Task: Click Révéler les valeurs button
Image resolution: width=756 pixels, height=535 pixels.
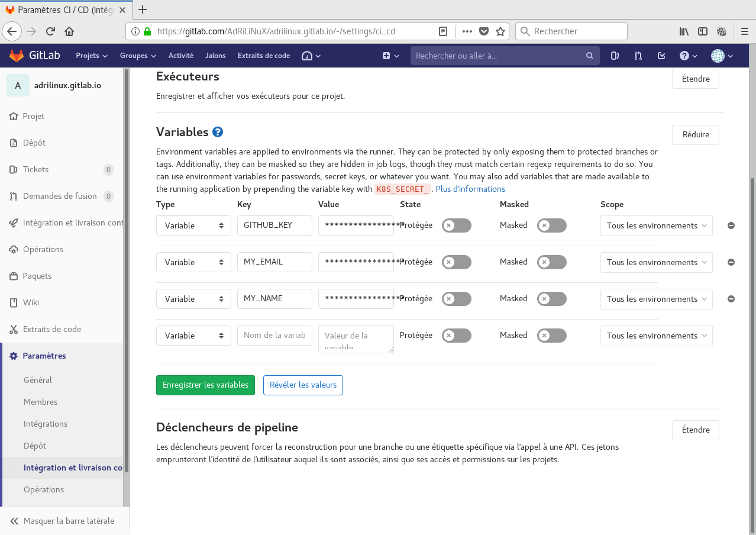Action: [x=303, y=385]
